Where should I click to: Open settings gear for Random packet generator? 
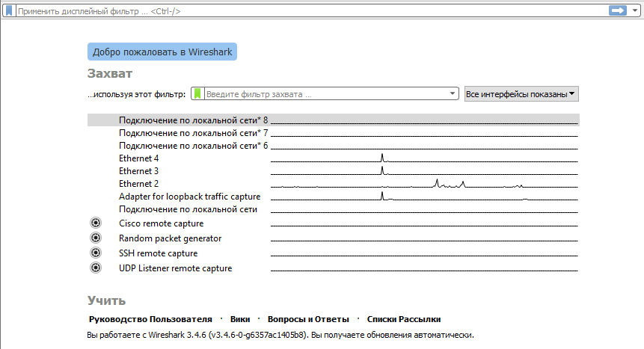(x=95, y=238)
